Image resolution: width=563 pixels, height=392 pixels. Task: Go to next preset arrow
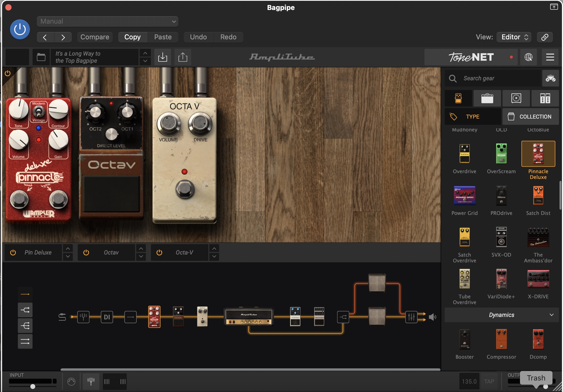coord(63,37)
